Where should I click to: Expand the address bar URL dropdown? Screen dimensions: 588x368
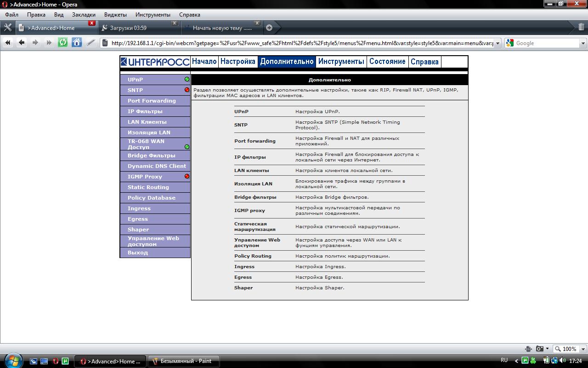tap(498, 43)
